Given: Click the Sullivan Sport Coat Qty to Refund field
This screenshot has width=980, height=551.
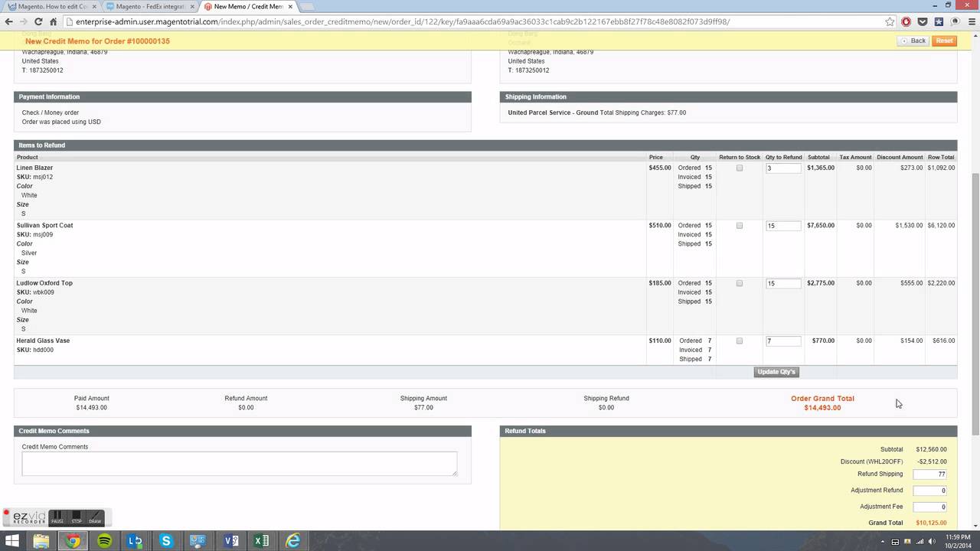Looking at the screenshot, I should (782, 226).
